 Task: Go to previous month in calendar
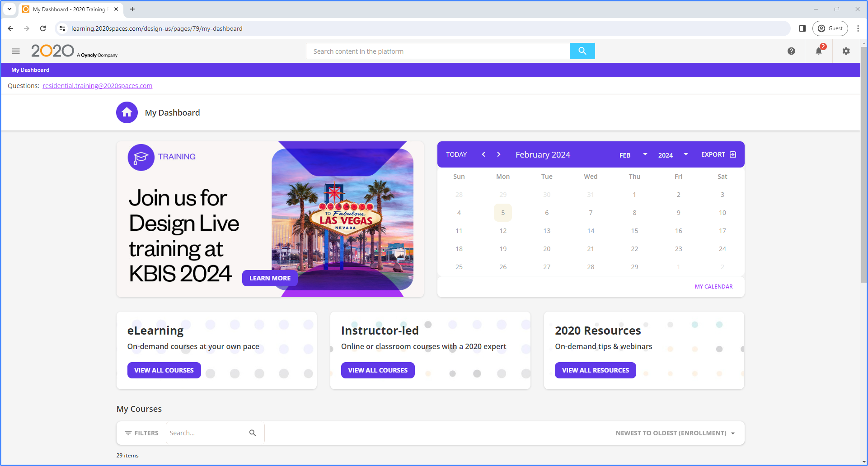(483, 154)
